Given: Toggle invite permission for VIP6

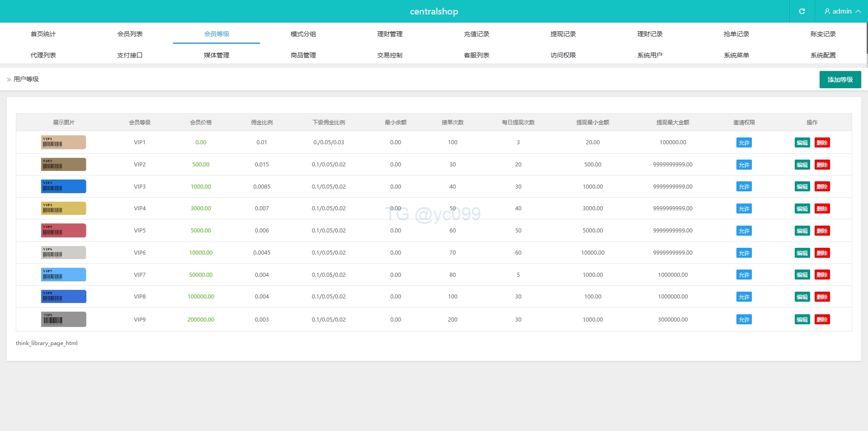Looking at the screenshot, I should (x=744, y=253).
